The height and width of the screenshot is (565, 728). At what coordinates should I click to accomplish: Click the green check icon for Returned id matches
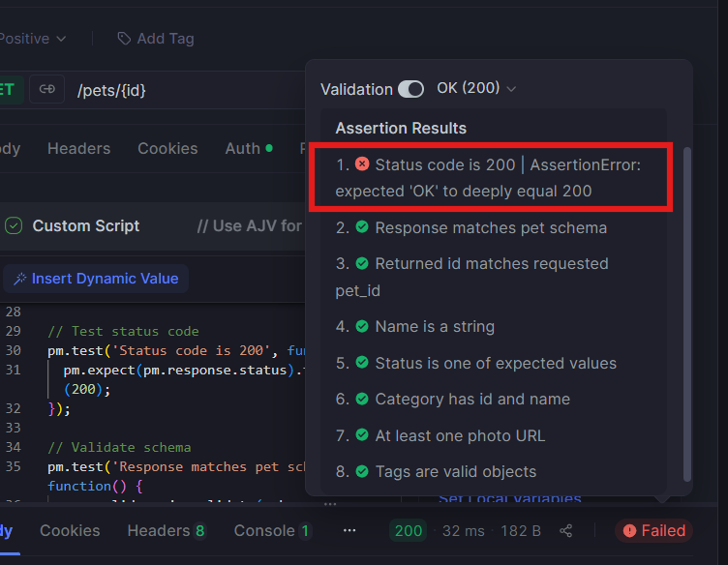362,263
